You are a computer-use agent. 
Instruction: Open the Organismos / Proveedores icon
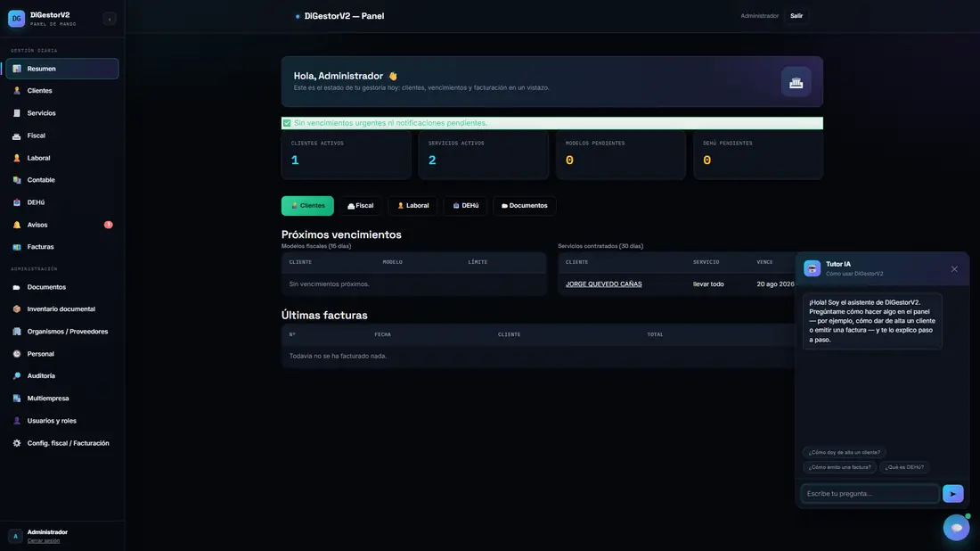pos(17,332)
